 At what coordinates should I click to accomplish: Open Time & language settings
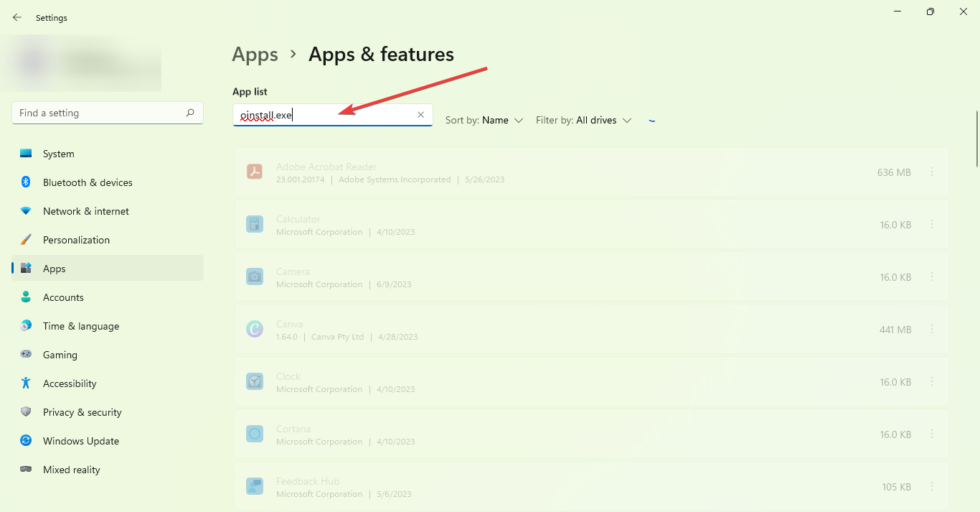tap(108, 326)
